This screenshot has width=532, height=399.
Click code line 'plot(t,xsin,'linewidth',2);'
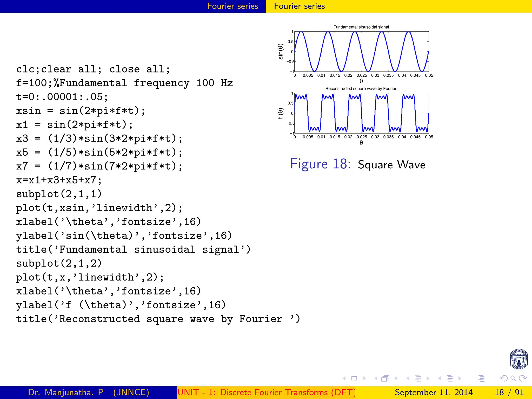pos(99,208)
